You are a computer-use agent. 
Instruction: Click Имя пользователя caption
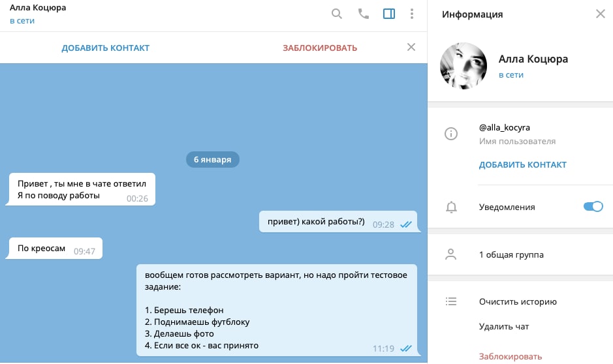point(517,142)
